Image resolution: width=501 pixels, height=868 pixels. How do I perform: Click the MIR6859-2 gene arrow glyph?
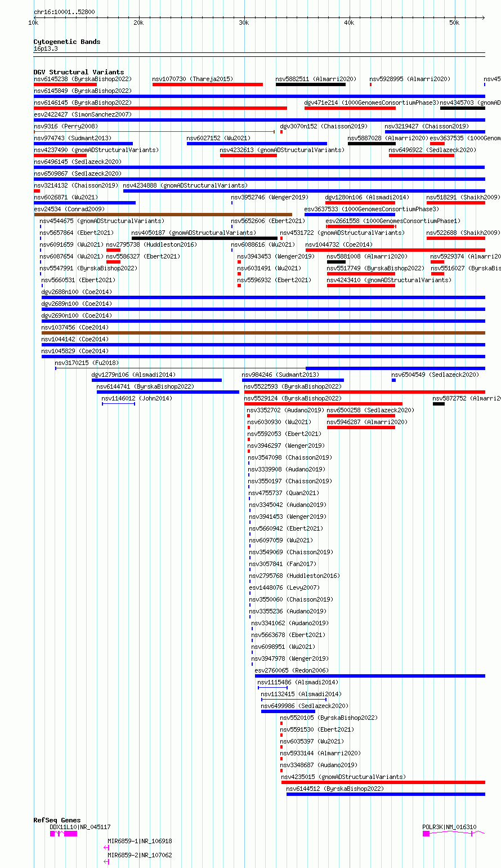click(x=106, y=861)
